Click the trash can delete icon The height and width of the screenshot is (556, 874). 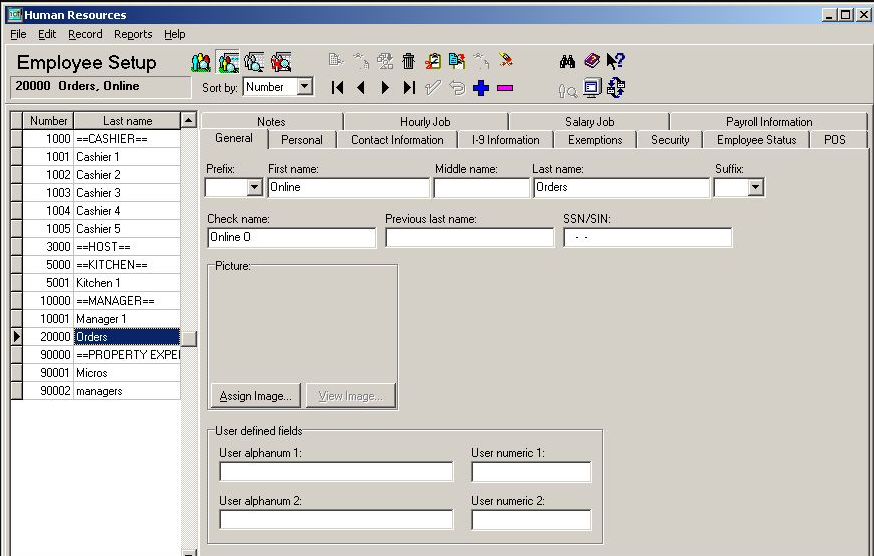tap(409, 61)
